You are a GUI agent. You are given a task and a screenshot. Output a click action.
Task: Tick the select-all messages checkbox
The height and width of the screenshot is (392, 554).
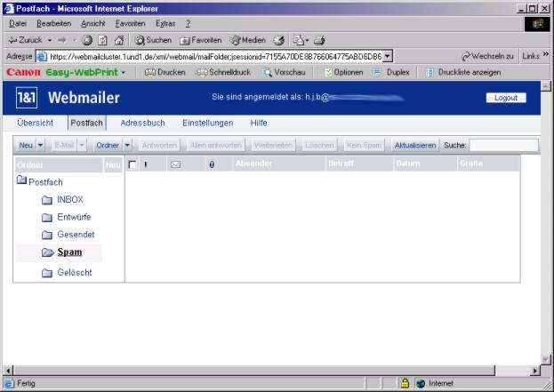[132, 164]
